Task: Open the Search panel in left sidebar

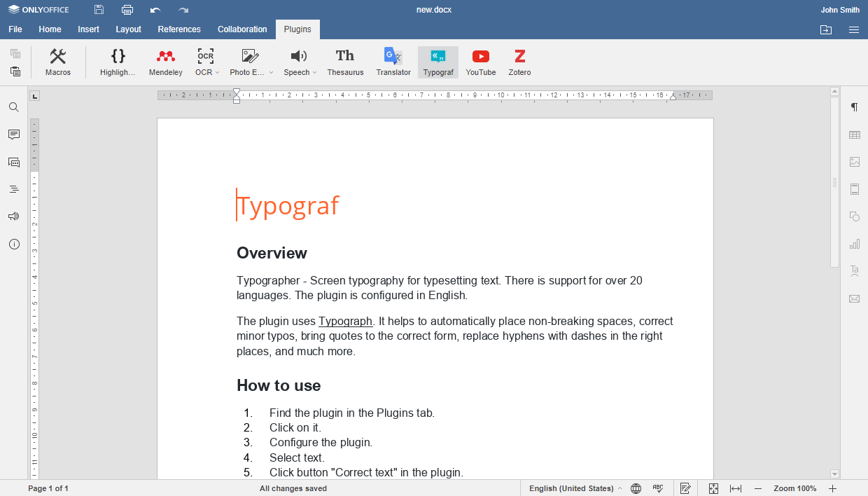Action: pyautogui.click(x=14, y=107)
